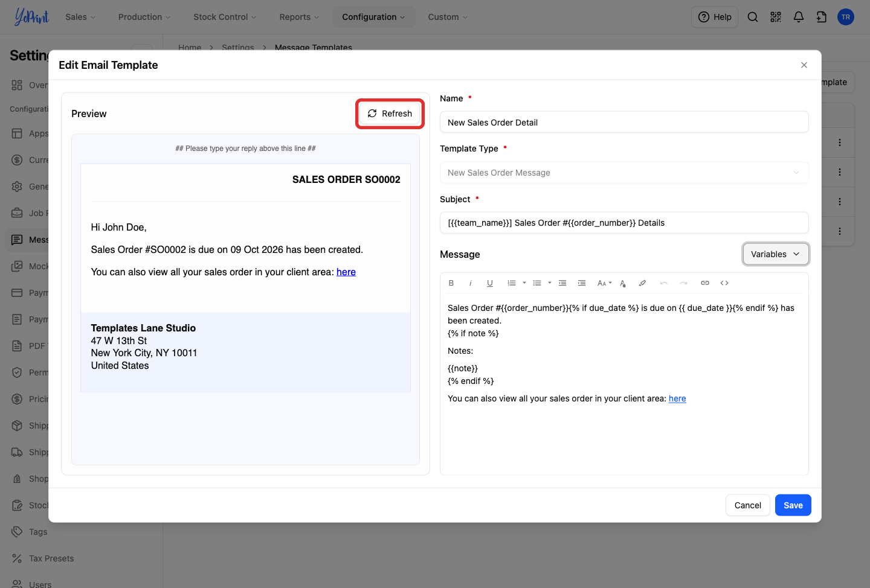Cancel editing the email template

(748, 505)
